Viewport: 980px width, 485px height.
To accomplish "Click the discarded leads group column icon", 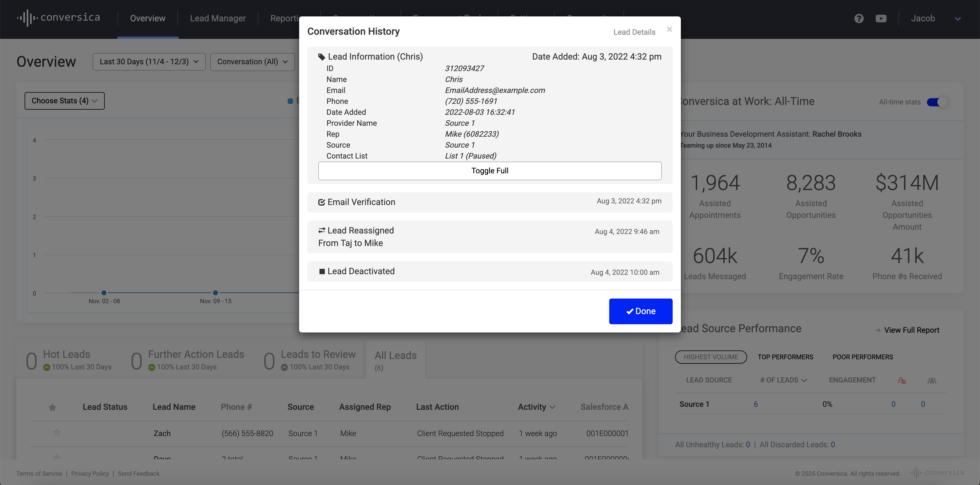I will coord(931,380).
